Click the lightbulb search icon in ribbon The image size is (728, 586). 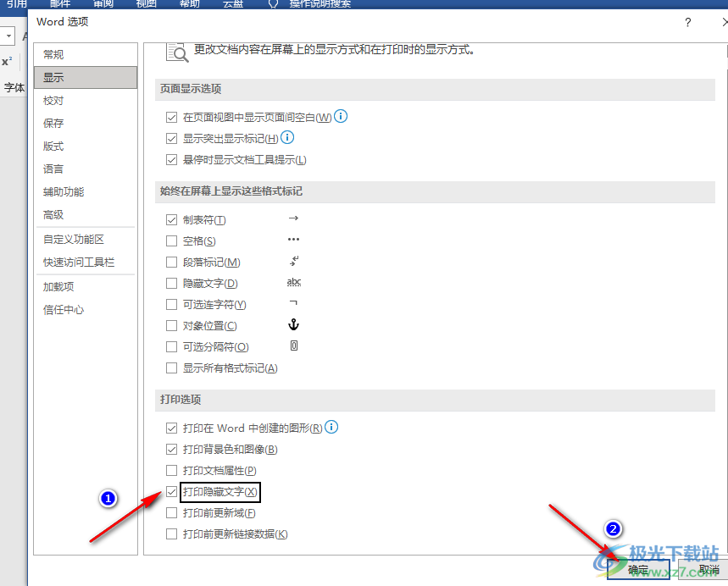(x=272, y=4)
